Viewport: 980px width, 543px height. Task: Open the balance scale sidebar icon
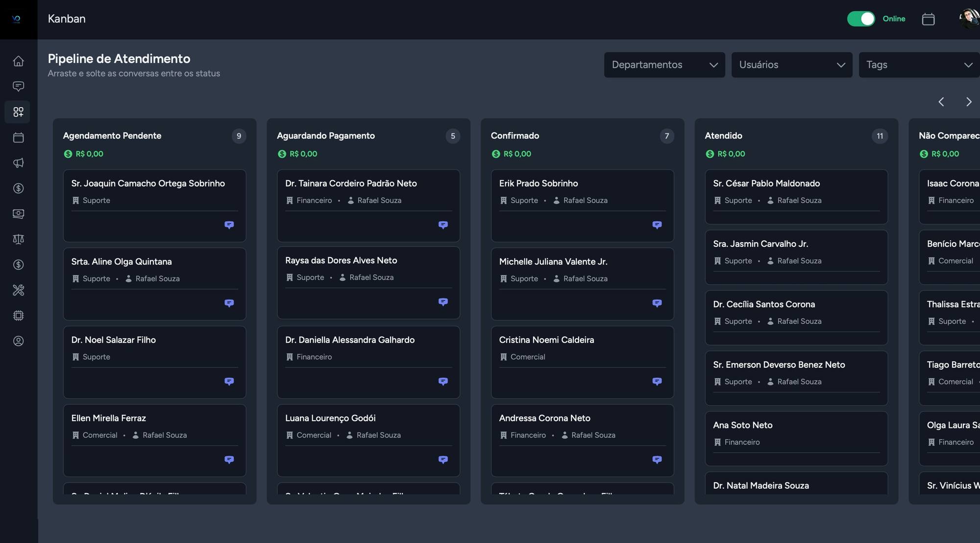(x=18, y=239)
